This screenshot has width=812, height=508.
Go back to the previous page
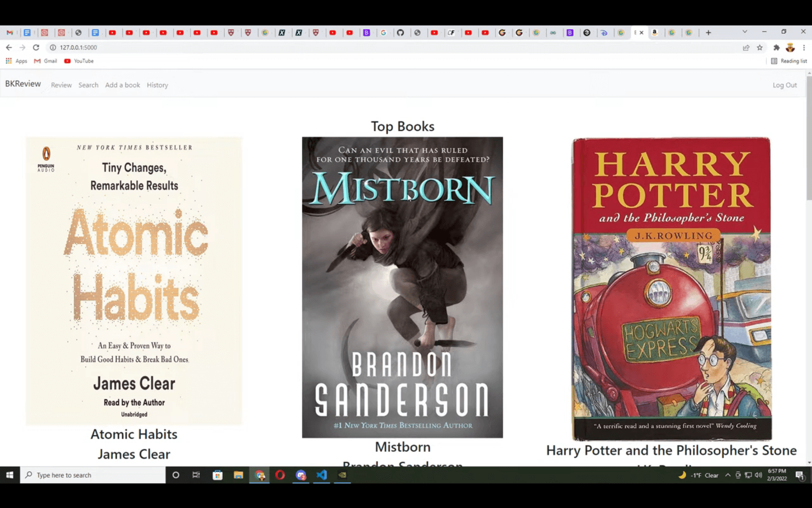9,47
